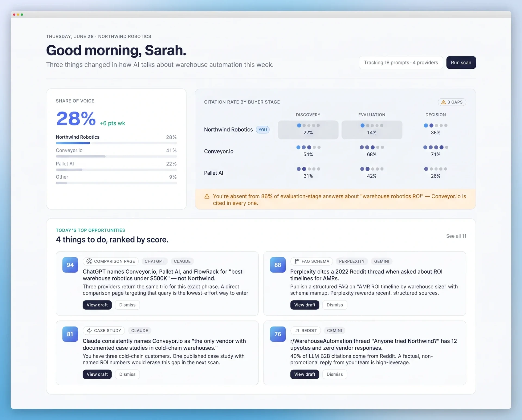522x420 pixels.
Task: Click the Pallet AI row label in citation table
Action: (x=213, y=173)
